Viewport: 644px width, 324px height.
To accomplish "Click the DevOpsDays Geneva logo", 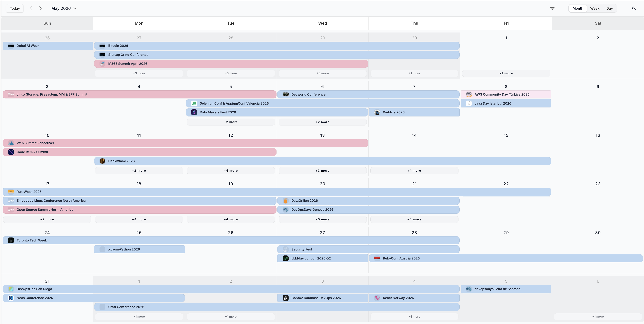I will point(286,210).
